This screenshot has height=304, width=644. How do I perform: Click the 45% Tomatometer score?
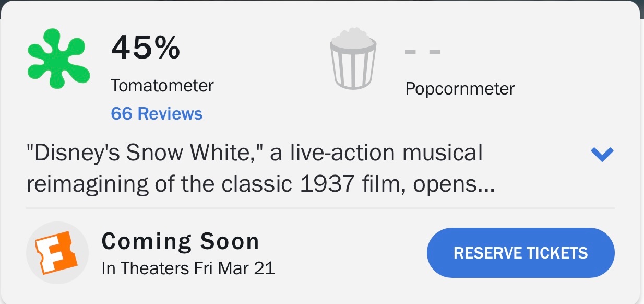146,49
